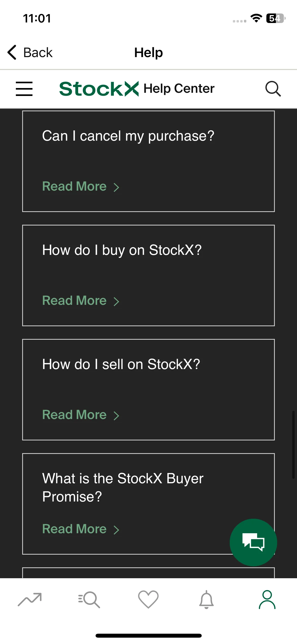Open the favorites heart tab
Image resolution: width=297 pixels, height=644 pixels.
point(148,599)
